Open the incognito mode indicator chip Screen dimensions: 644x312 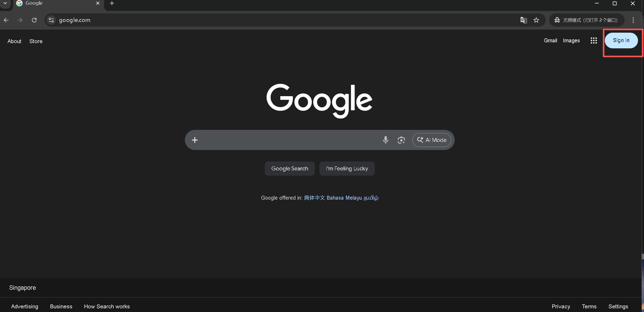pyautogui.click(x=586, y=20)
